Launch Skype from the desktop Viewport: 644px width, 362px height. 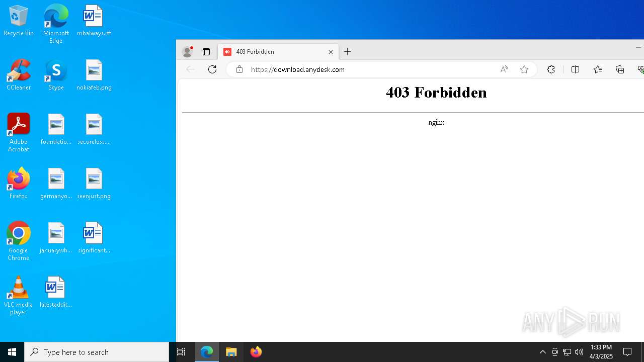click(x=56, y=75)
